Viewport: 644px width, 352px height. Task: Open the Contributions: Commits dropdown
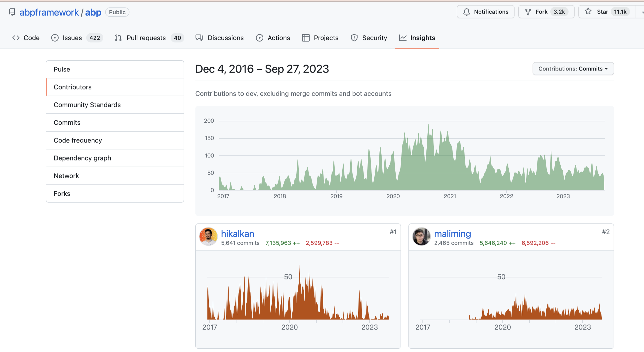[x=573, y=69]
